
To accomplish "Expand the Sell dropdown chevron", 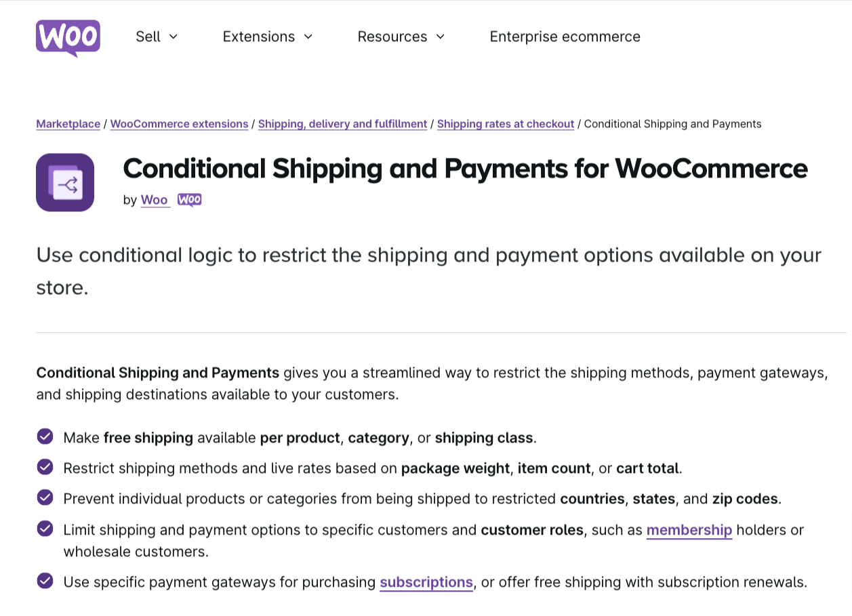I will [x=173, y=37].
